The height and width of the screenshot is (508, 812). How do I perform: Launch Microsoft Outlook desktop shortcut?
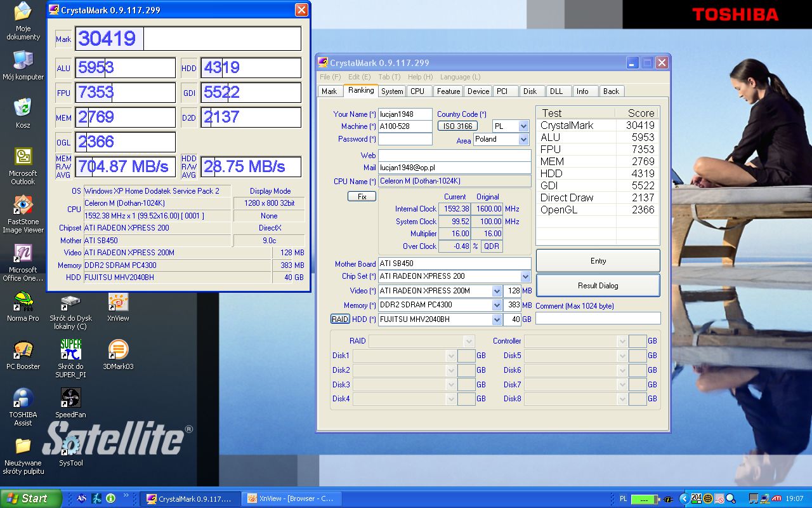[23, 166]
